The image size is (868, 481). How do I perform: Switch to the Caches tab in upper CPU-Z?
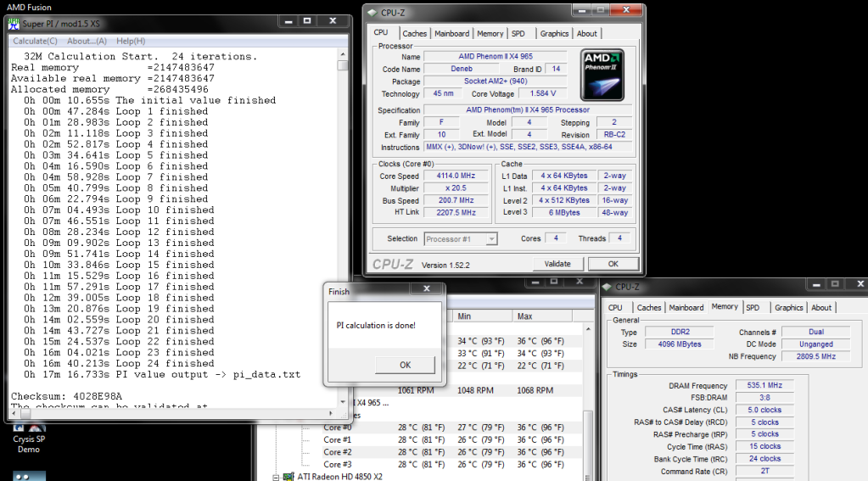pos(414,34)
